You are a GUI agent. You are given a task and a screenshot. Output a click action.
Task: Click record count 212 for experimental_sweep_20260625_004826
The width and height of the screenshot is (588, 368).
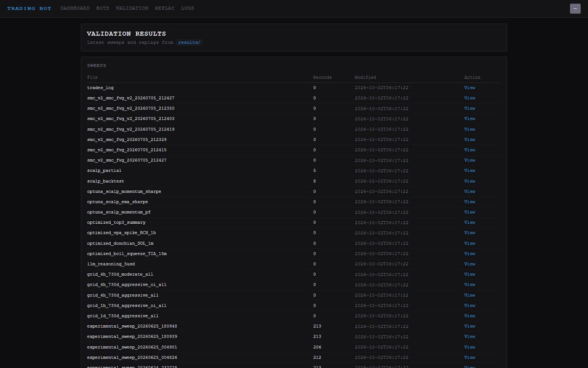(x=317, y=357)
